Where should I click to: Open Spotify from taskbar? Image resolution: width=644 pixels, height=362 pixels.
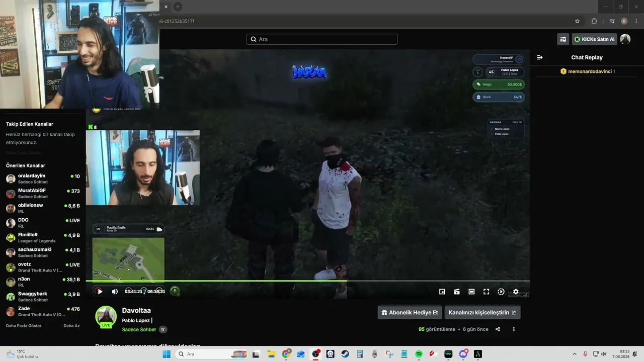point(419,354)
